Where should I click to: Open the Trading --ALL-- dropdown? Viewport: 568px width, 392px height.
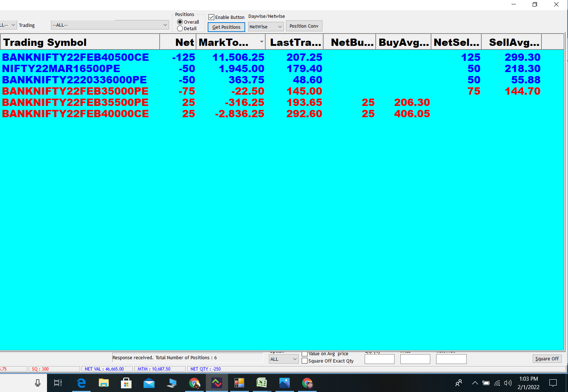[110, 25]
